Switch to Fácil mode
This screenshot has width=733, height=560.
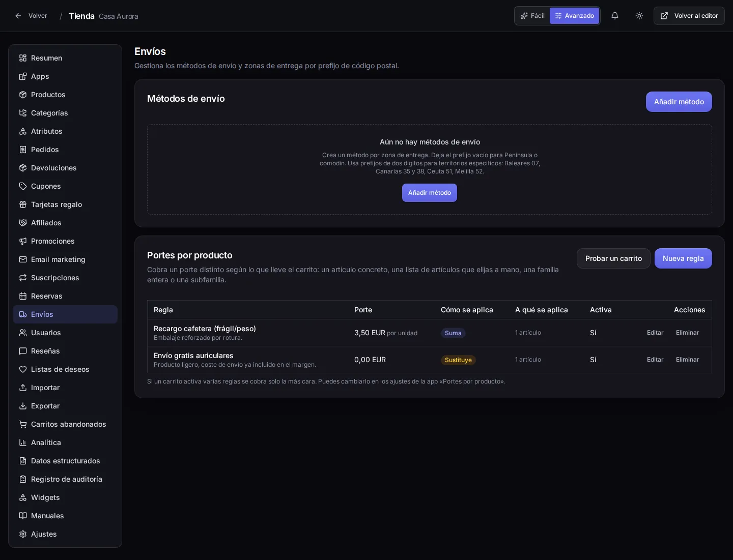coord(532,16)
